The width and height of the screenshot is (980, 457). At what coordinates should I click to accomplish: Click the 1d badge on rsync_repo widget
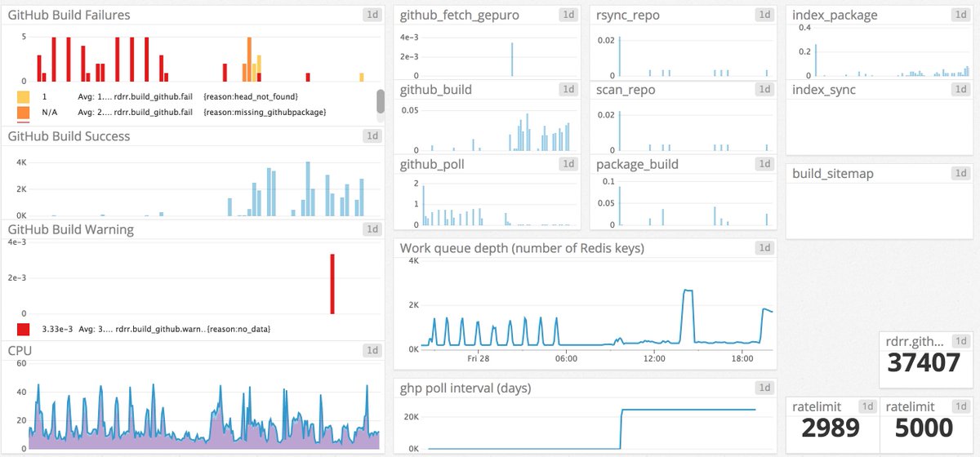coord(764,15)
